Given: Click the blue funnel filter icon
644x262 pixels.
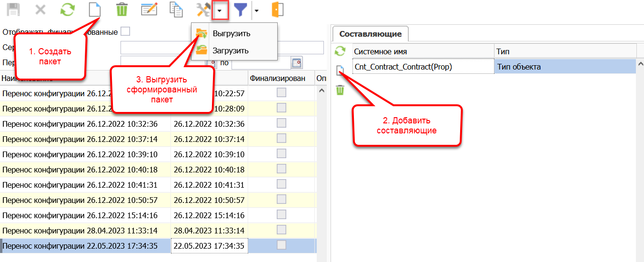Looking at the screenshot, I should tap(241, 10).
